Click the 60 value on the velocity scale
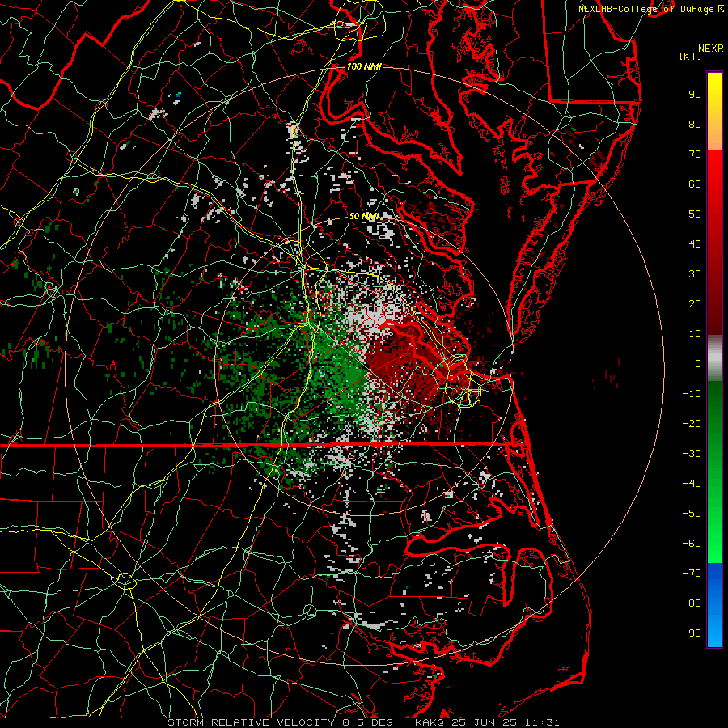728x728 pixels. click(695, 184)
